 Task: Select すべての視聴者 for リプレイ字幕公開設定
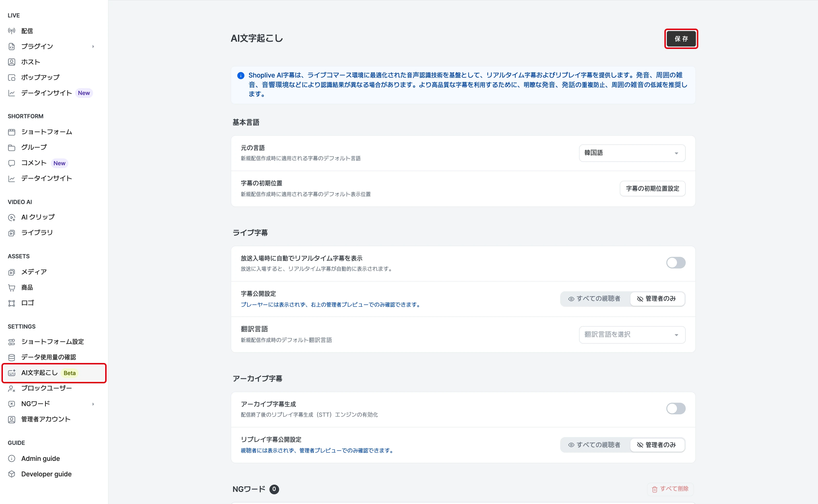tap(595, 445)
